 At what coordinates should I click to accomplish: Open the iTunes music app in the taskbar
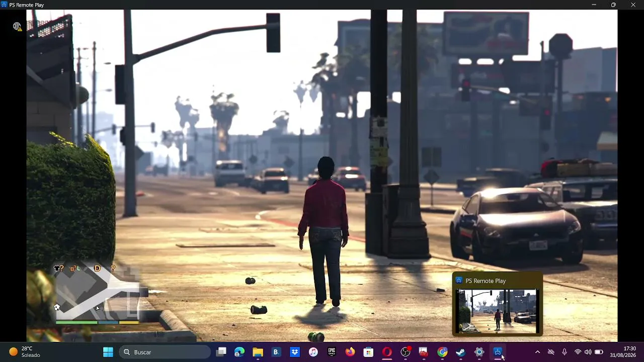pos(313,352)
